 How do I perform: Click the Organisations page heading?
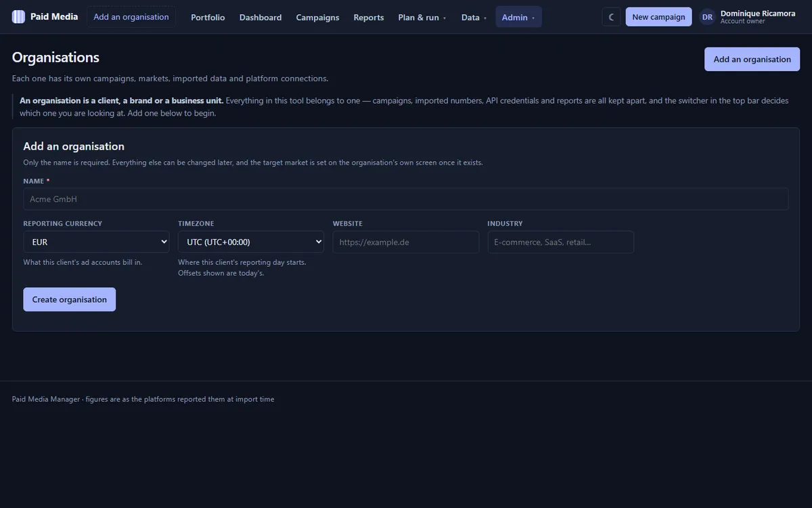(x=55, y=58)
